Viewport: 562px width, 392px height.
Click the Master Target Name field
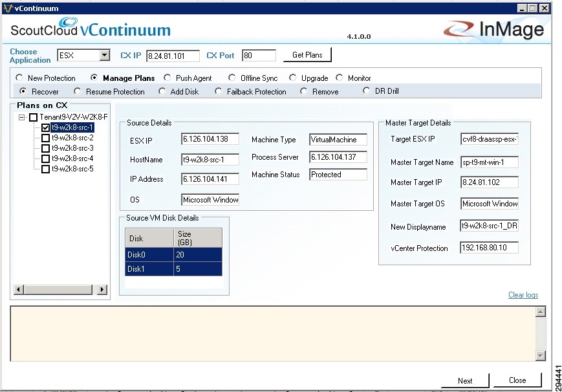tap(489, 162)
